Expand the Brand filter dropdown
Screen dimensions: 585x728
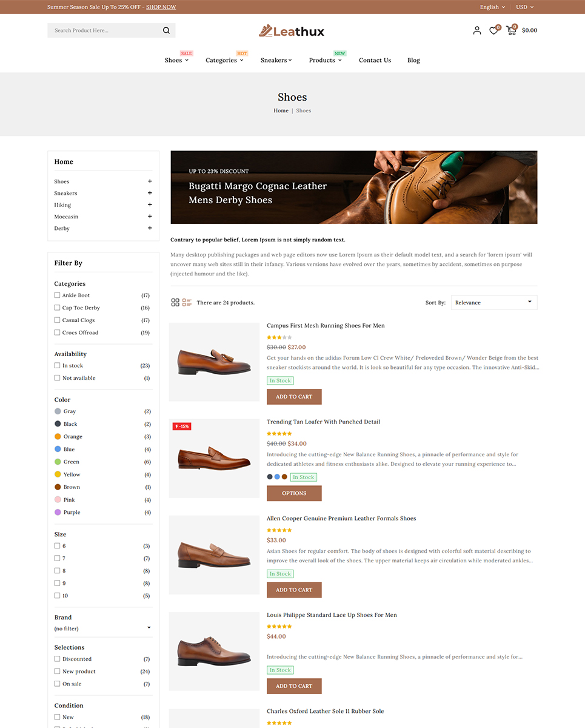[103, 629]
